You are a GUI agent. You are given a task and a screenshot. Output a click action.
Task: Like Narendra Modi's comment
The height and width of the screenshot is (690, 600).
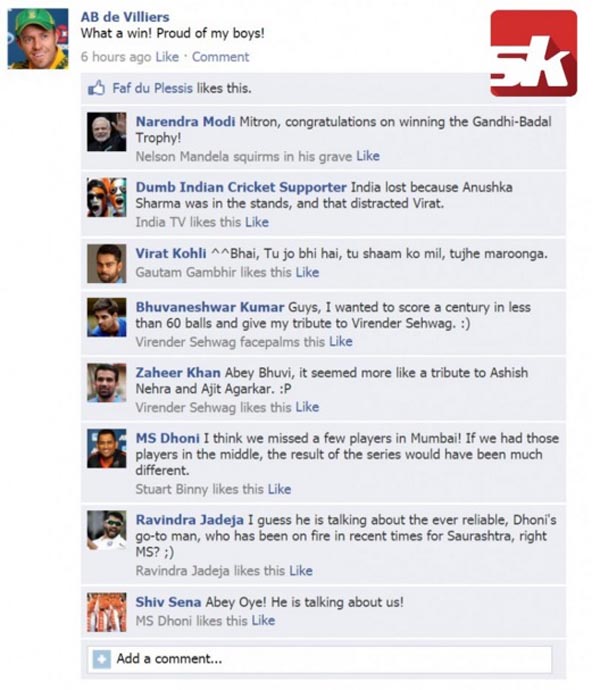point(368,156)
